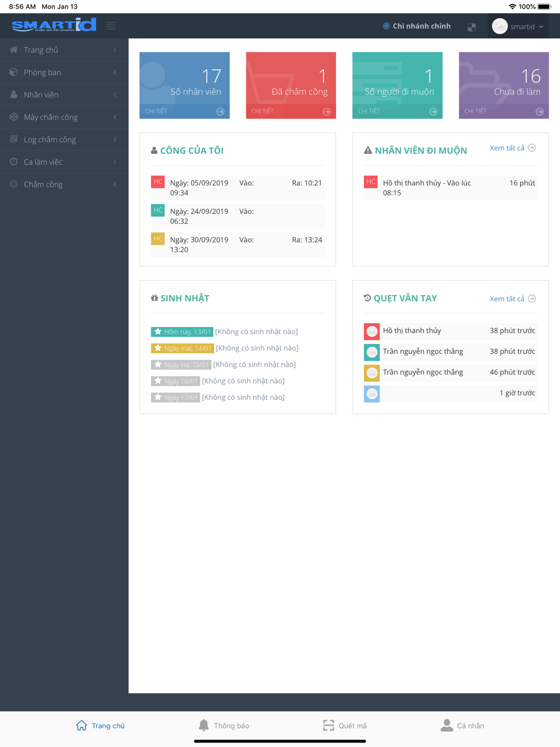Open Máy chấm công in the sidebar
Viewport: 560px width, 747px height.
(64, 117)
